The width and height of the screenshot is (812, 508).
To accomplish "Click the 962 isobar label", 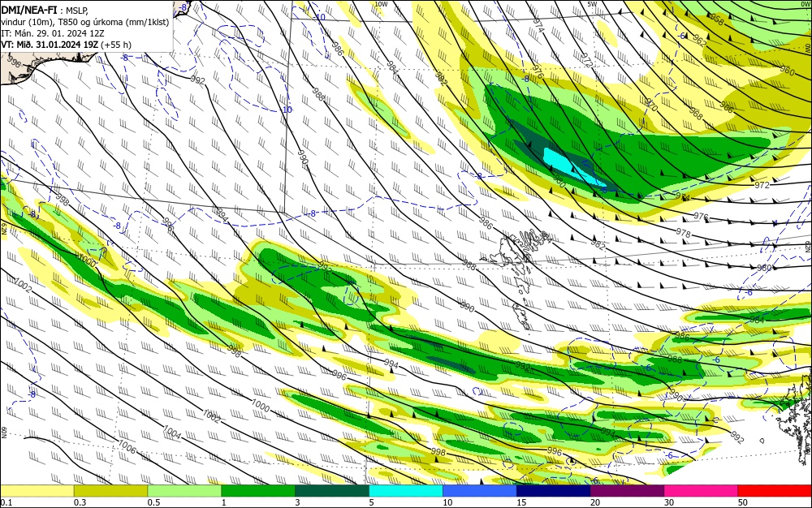I will coord(699,41).
